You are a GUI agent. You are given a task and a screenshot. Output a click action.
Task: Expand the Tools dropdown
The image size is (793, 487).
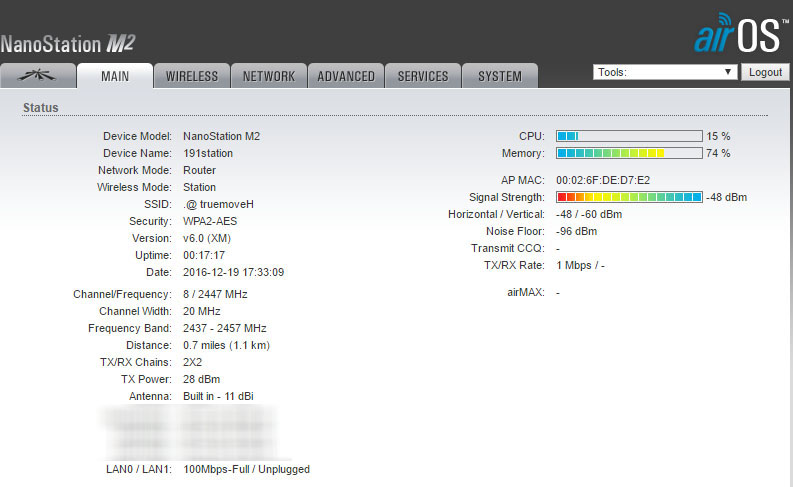tap(665, 72)
